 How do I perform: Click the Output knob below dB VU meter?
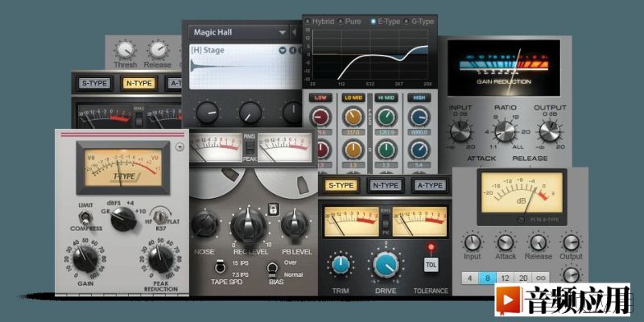tap(571, 243)
